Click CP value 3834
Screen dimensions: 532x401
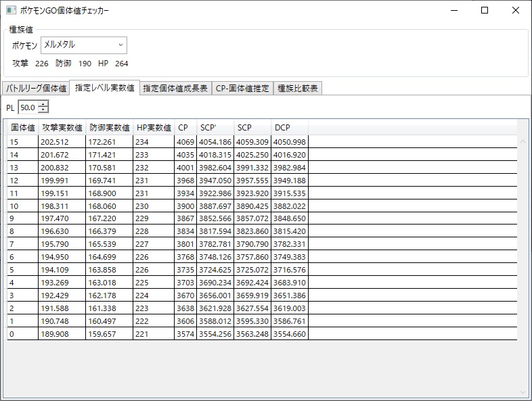(x=185, y=231)
